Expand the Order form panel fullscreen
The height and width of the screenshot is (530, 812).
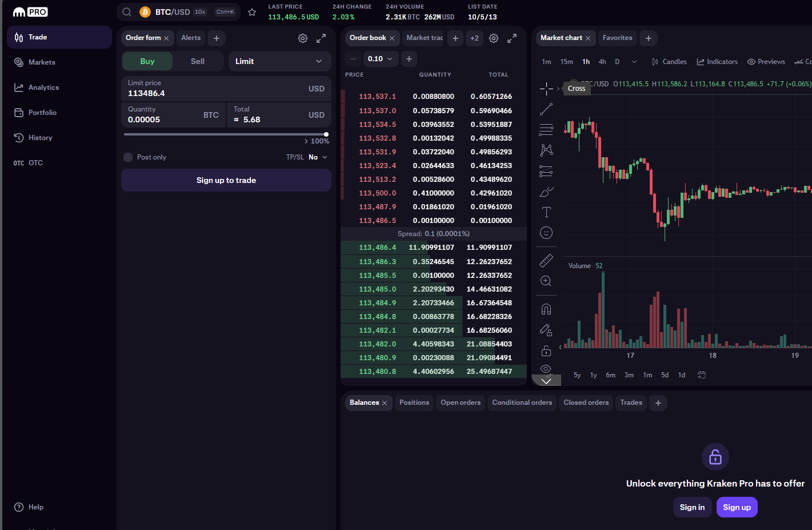point(321,38)
